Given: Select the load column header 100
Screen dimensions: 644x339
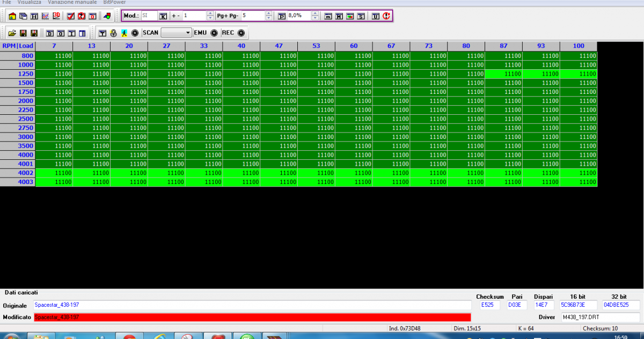Looking at the screenshot, I should pyautogui.click(x=579, y=46).
